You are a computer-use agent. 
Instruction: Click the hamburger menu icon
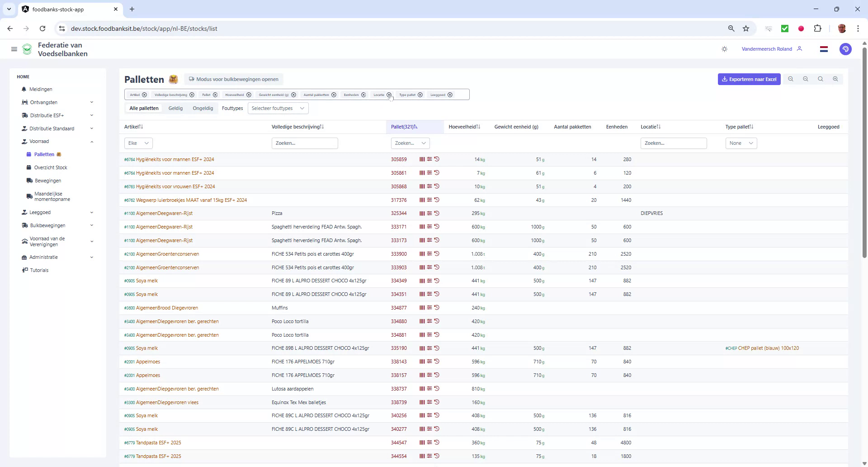(x=14, y=49)
